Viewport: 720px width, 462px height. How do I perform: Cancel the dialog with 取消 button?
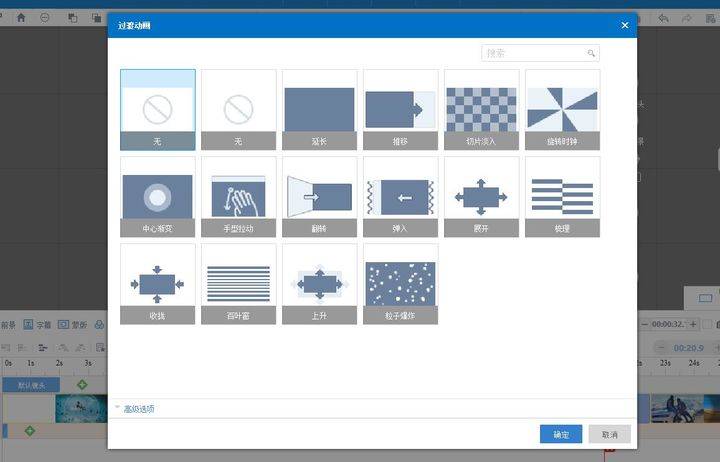609,434
